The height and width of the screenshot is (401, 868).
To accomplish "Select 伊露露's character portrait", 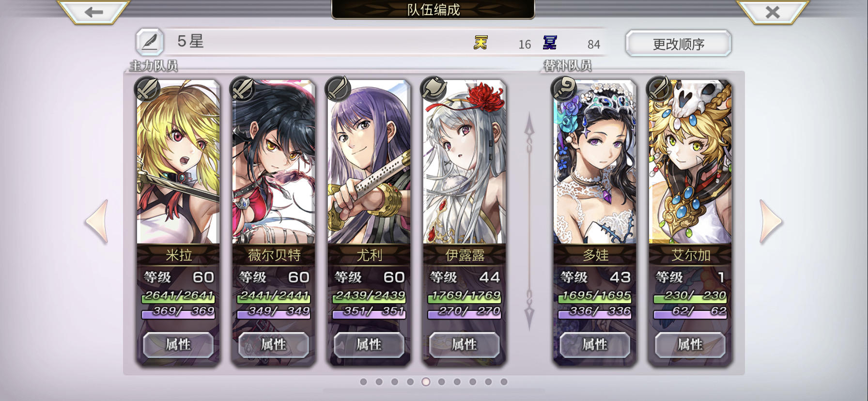I will coord(464,162).
